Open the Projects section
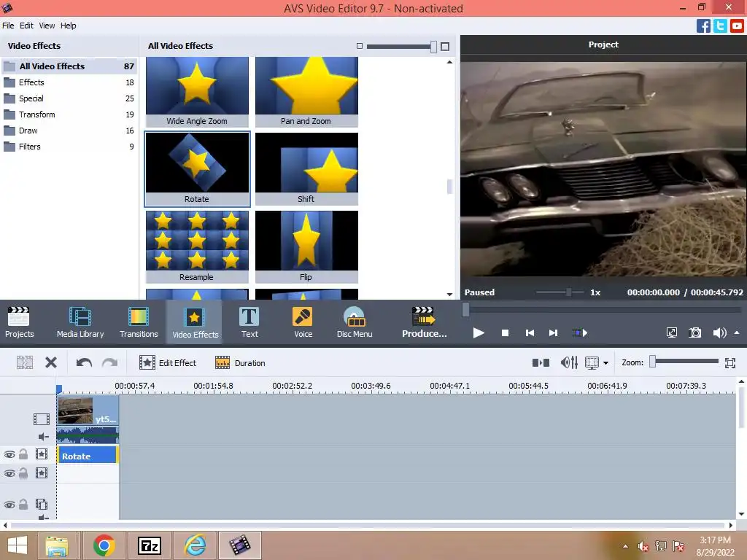This screenshot has width=747, height=560. point(19,322)
